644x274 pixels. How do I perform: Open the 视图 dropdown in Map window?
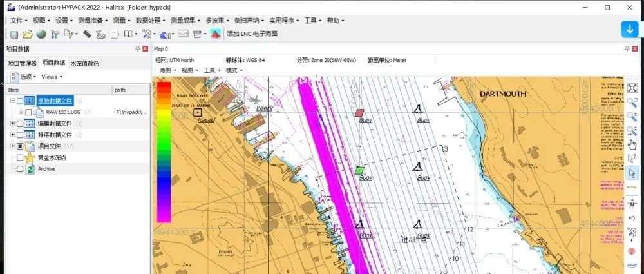(x=189, y=70)
